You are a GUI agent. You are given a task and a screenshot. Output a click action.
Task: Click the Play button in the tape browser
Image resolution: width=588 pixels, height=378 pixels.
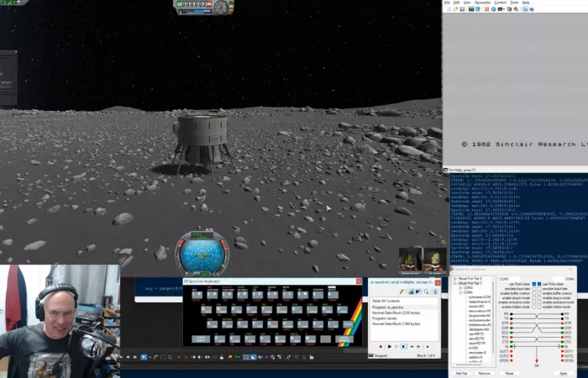(x=389, y=346)
